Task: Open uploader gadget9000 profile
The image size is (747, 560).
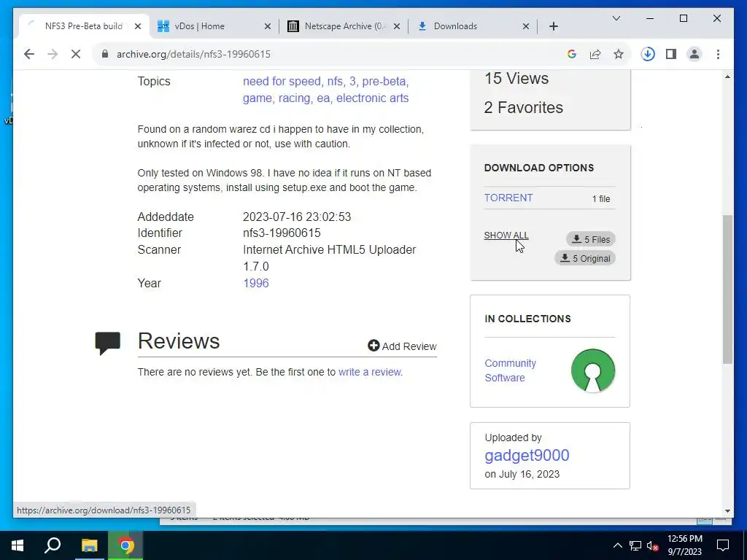Action: pyautogui.click(x=527, y=455)
